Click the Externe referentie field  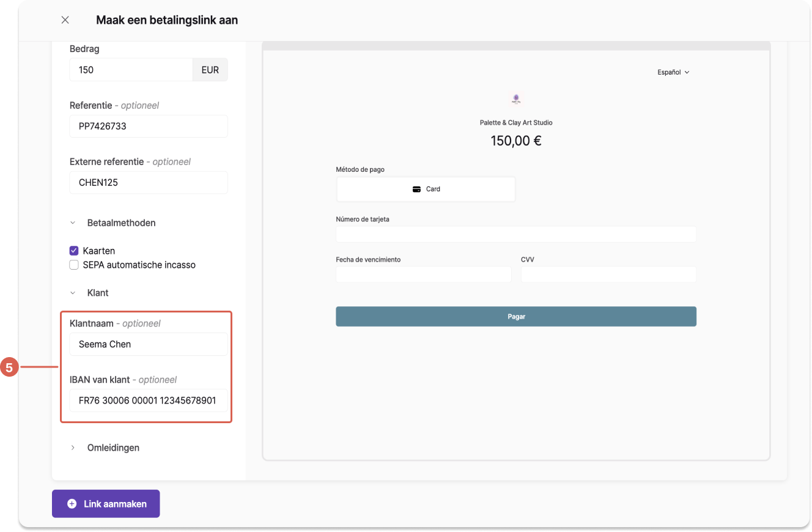click(x=149, y=183)
